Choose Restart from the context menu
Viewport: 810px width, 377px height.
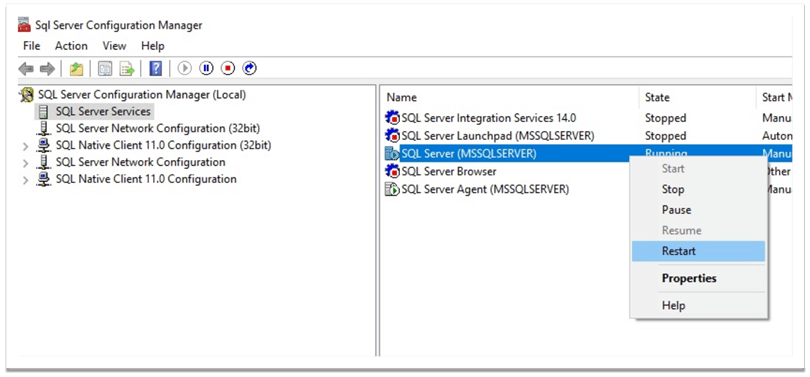coord(698,251)
